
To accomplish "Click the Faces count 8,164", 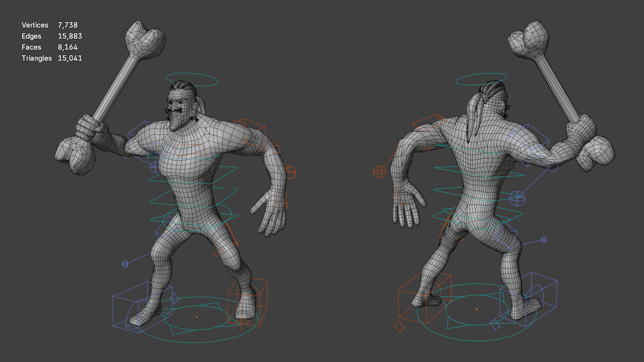I will [x=67, y=47].
